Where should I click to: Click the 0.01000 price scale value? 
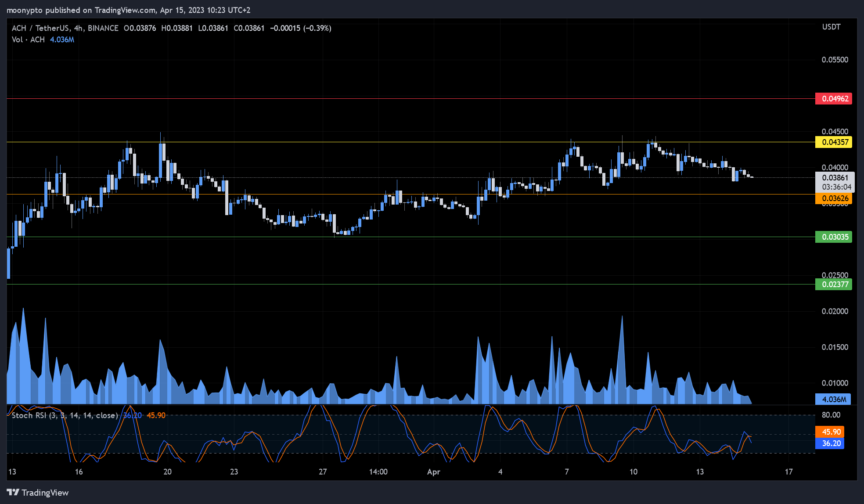835,383
